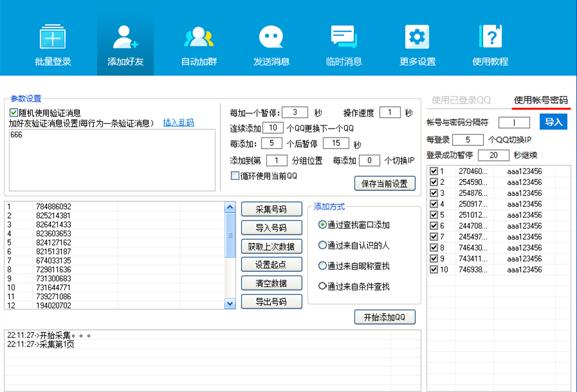
Task: Focus the 个切换IP count field
Action: tap(369, 160)
